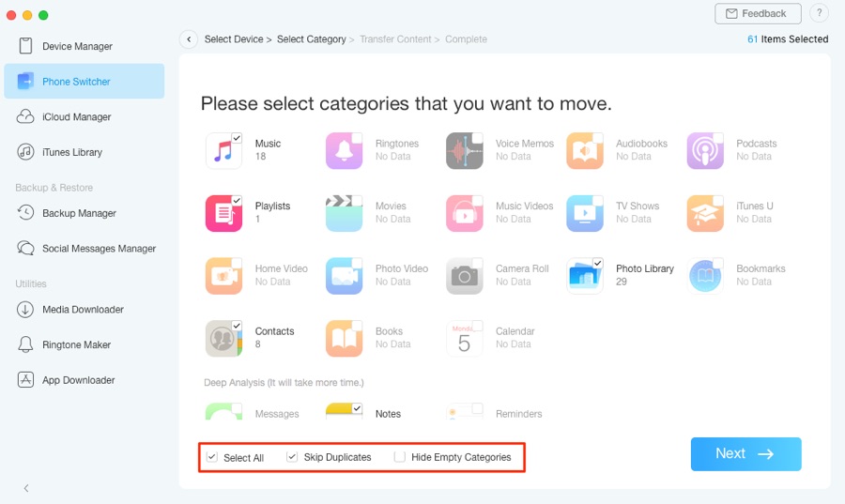The width and height of the screenshot is (845, 504).
Task: Click the Ringtone Maker bell icon
Action: pyautogui.click(x=25, y=344)
